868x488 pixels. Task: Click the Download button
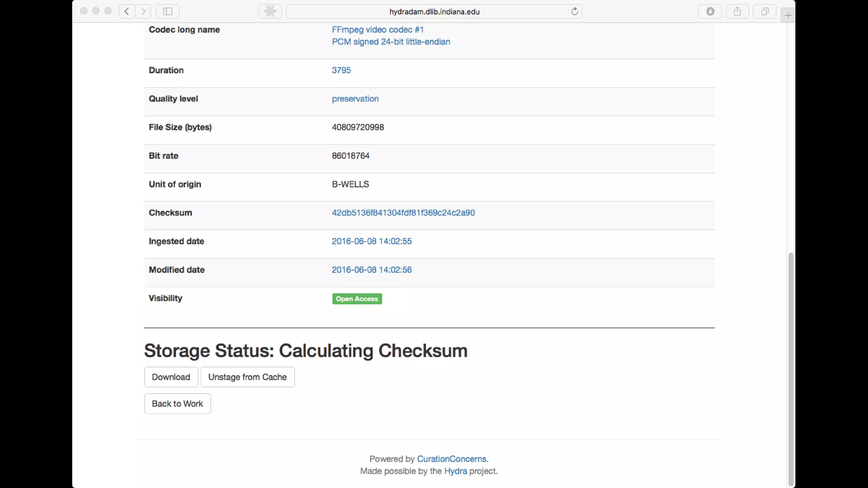[171, 377]
